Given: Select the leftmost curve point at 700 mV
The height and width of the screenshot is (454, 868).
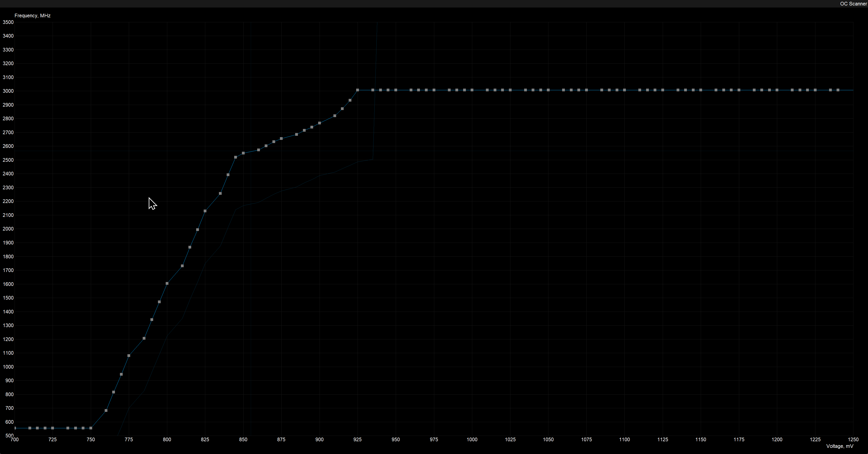Looking at the screenshot, I should coord(15,428).
